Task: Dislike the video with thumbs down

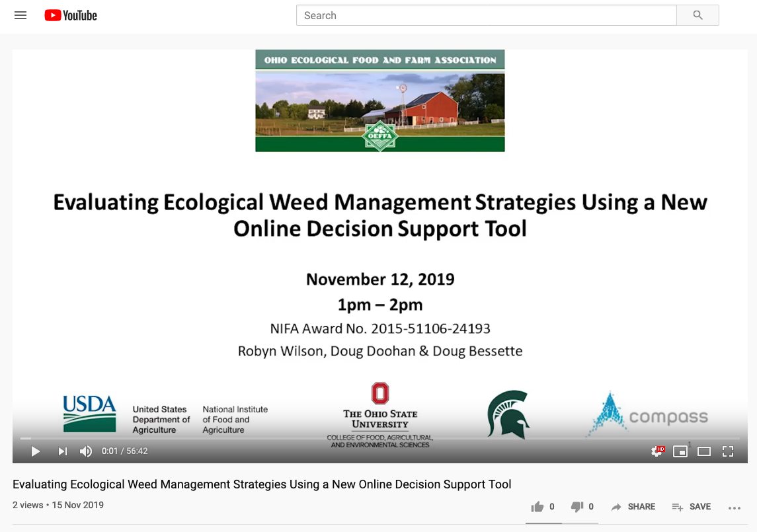Action: coord(582,506)
